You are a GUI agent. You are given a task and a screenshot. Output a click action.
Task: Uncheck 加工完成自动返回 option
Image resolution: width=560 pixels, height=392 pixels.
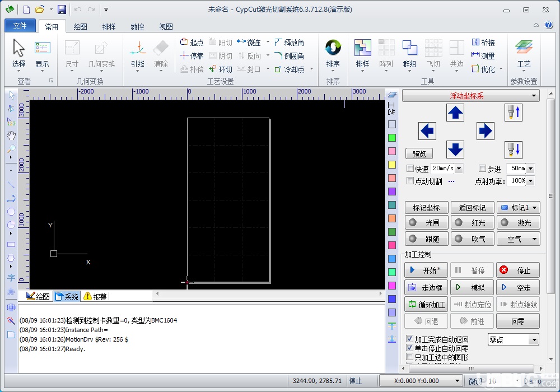[410, 338]
